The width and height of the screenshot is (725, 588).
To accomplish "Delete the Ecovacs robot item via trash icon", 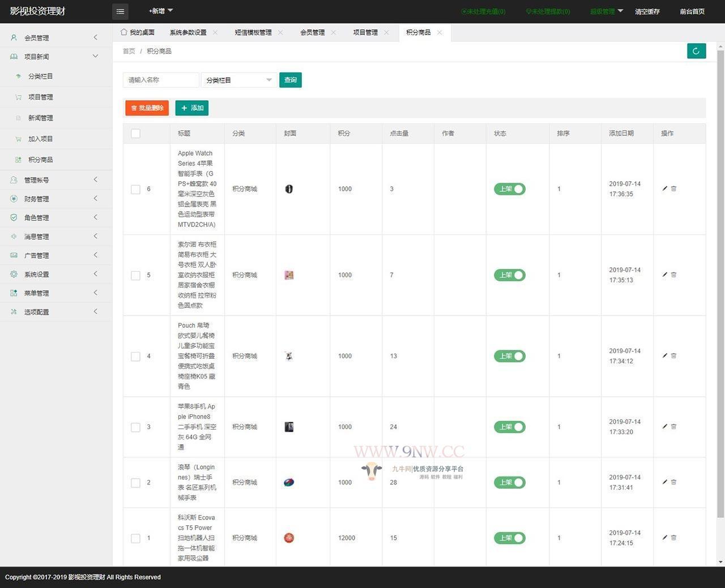I will (673, 538).
